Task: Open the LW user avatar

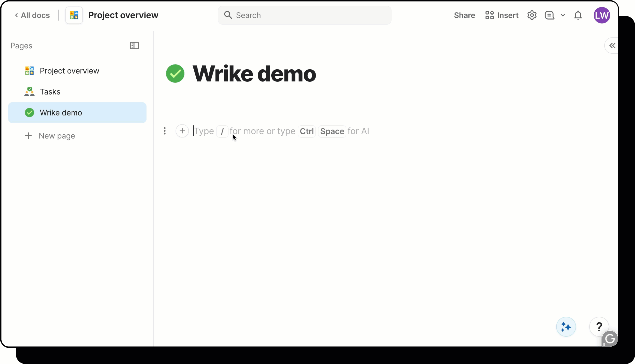Action: [x=602, y=15]
